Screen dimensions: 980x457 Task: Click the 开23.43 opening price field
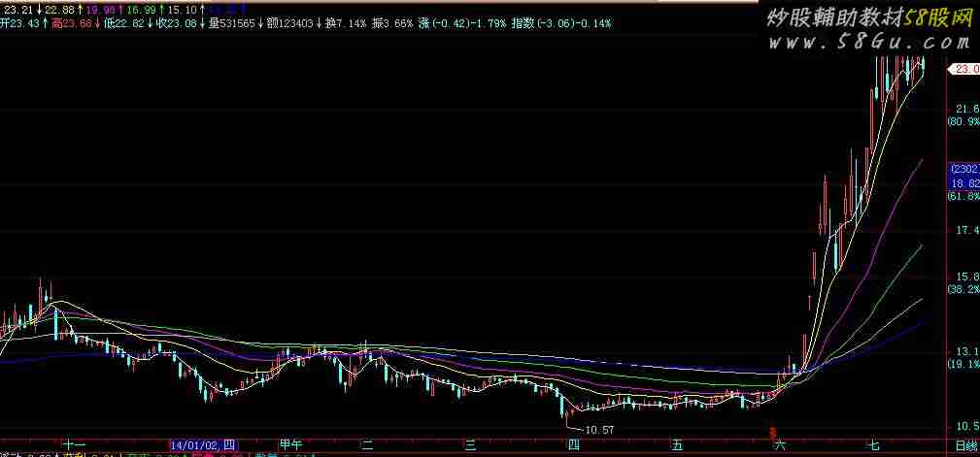point(20,22)
